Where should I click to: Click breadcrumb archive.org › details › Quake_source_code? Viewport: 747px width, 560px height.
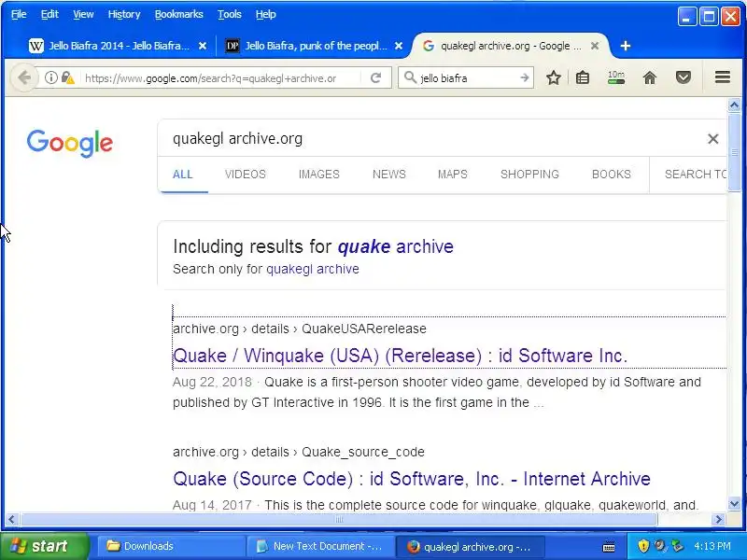299,452
